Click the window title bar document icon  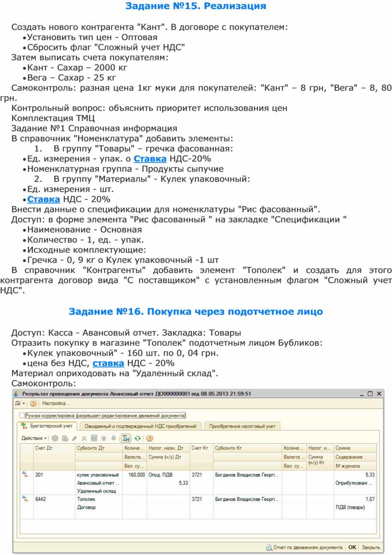[17, 394]
